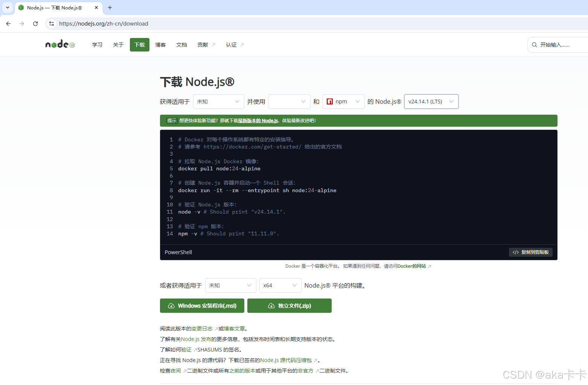Open the 非官方 binaries link
Image resolution: width=588 pixels, height=385 pixels.
coord(306,371)
